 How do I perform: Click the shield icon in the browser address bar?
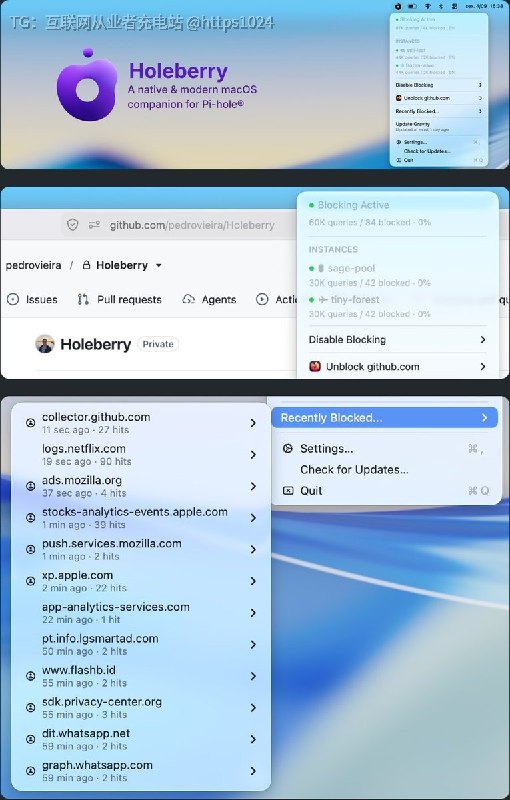(73, 224)
